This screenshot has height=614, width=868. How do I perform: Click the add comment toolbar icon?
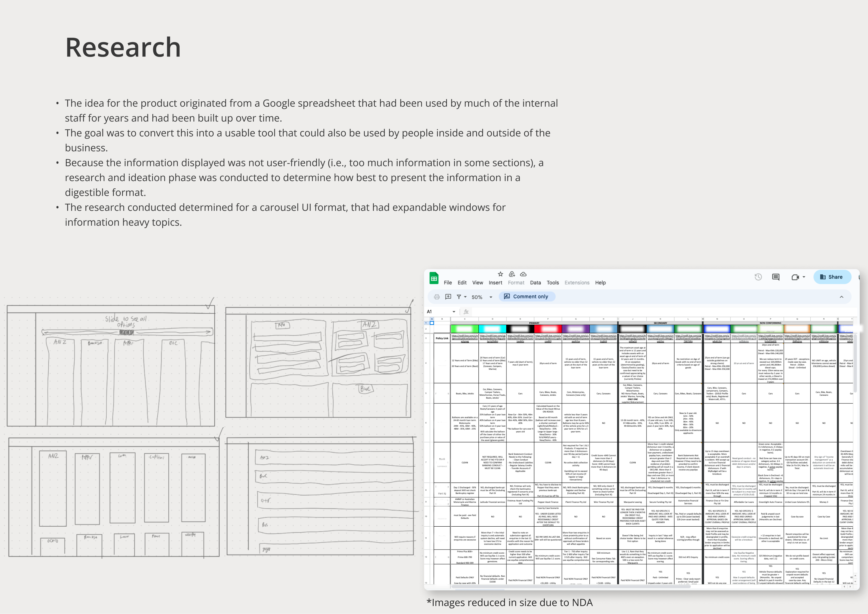[448, 297]
